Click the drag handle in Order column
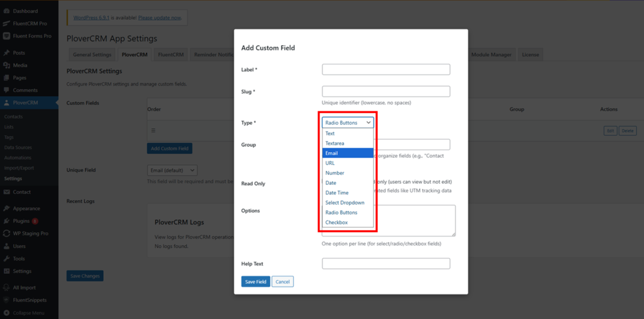644x319 pixels. [152, 130]
